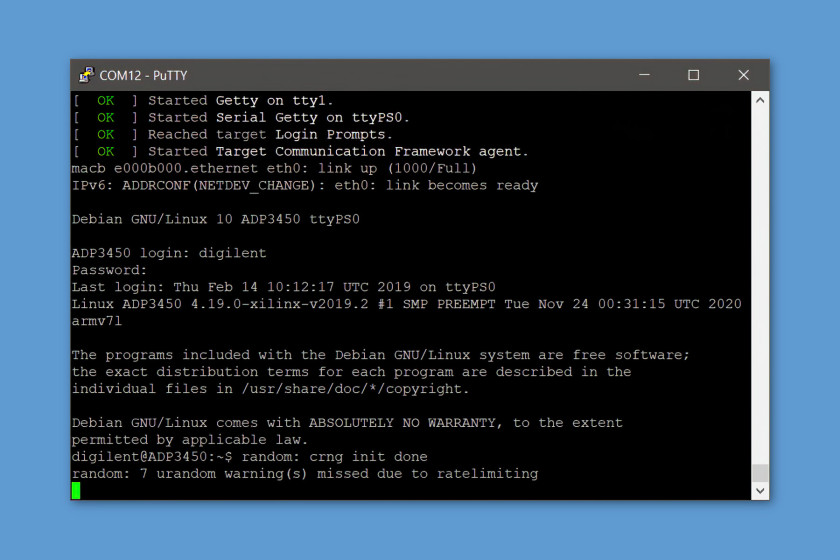Click 'permitted by applicable law.' line
Image resolution: width=840 pixels, height=560 pixels.
pos(190,440)
